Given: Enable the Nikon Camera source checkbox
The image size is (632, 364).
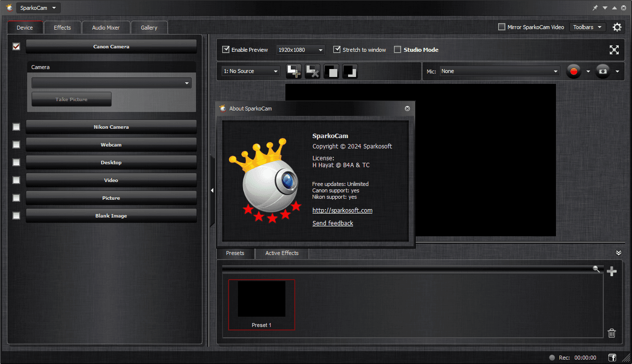Looking at the screenshot, I should 16,127.
